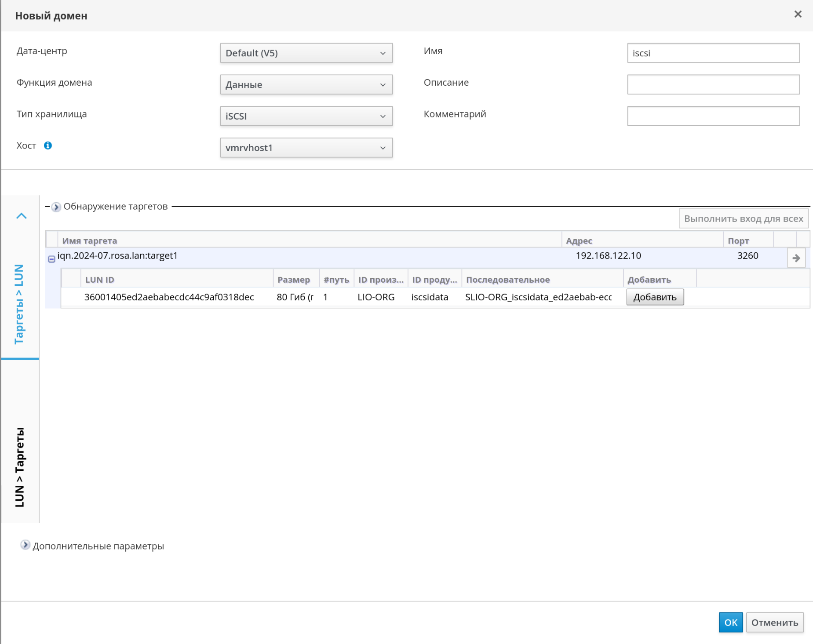The height and width of the screenshot is (644, 813).
Task: Open the Дата-центр dropdown
Action: click(x=306, y=53)
